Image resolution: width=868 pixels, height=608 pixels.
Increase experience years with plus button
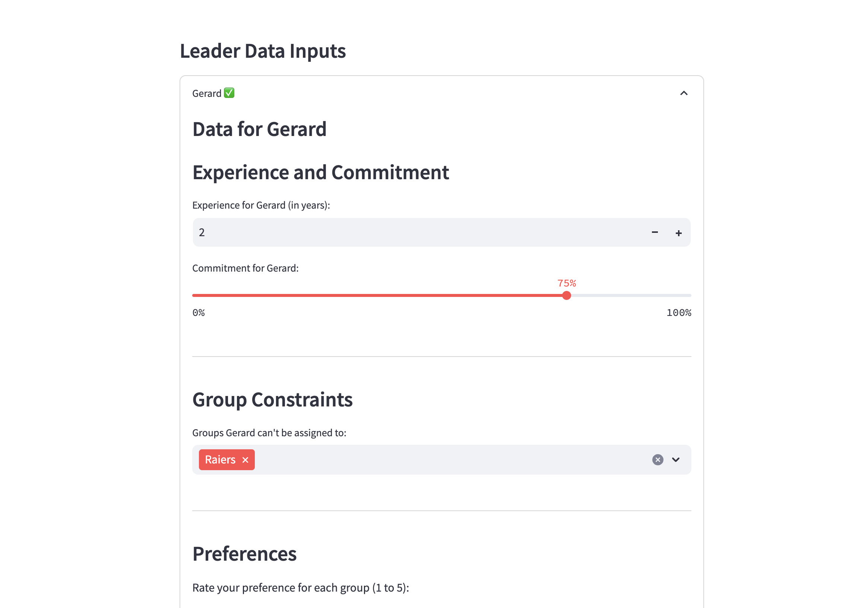pos(679,233)
